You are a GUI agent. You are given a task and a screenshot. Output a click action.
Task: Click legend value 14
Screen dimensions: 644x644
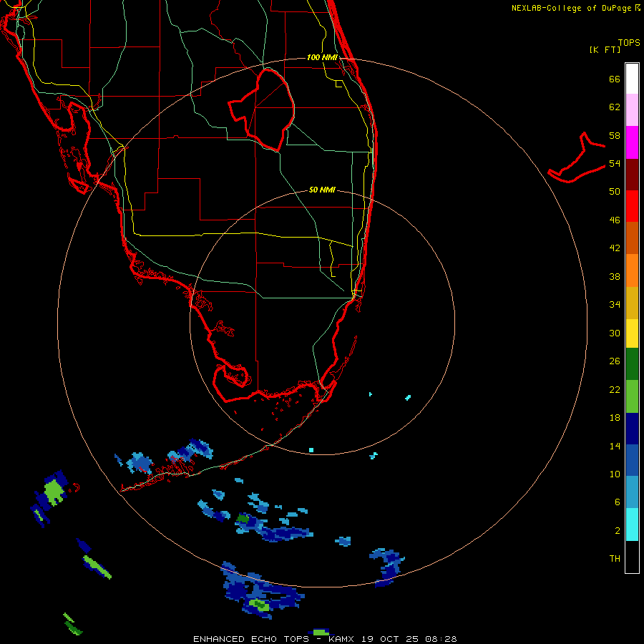(x=615, y=446)
